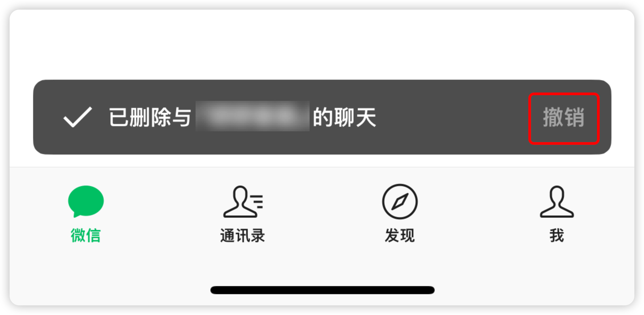Viewport: 644px width, 315px height.
Task: Tap the green WeChat chat bubble icon
Action: pos(86,201)
